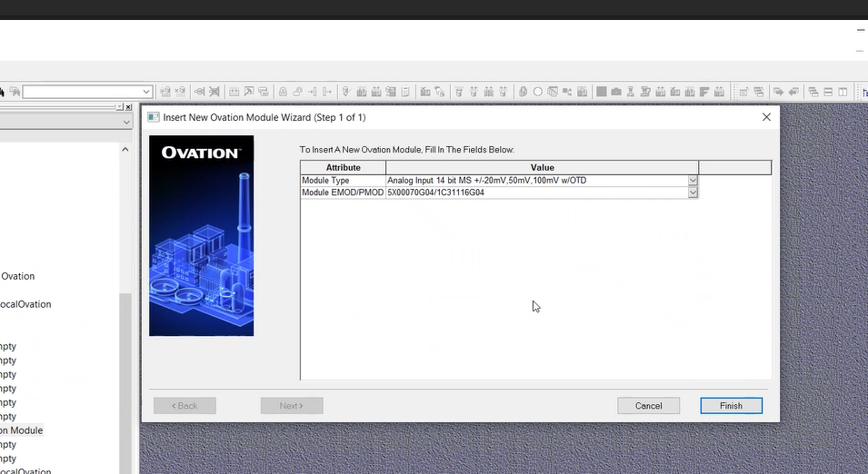Cancel the Insert New Ovation Module wizard
This screenshot has width=868, height=474.
coord(648,406)
